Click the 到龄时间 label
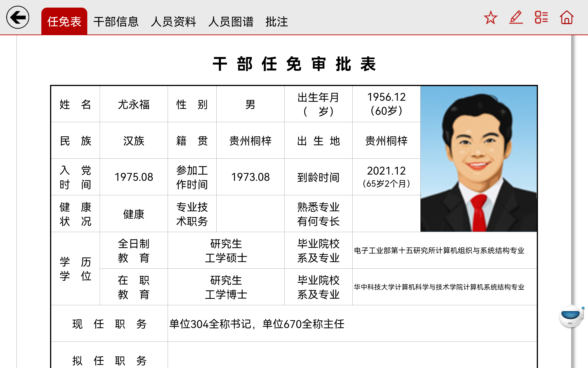 (318, 177)
